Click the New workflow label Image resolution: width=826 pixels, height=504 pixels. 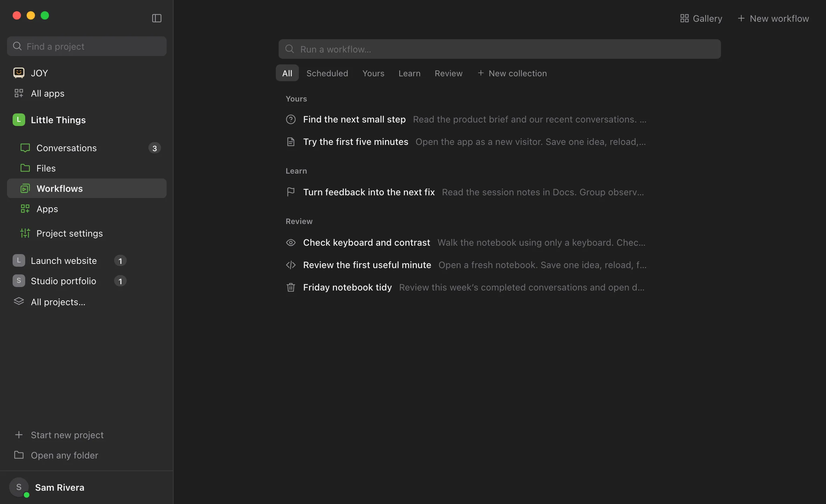779,19
